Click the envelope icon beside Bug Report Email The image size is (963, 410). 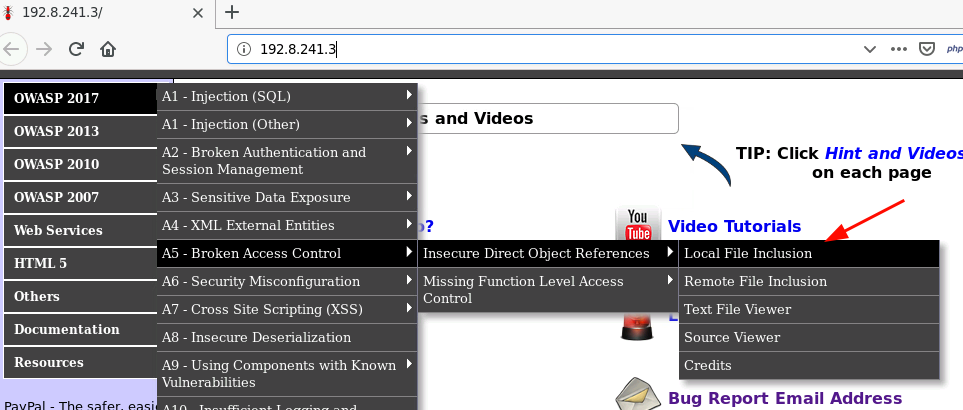pos(638,393)
